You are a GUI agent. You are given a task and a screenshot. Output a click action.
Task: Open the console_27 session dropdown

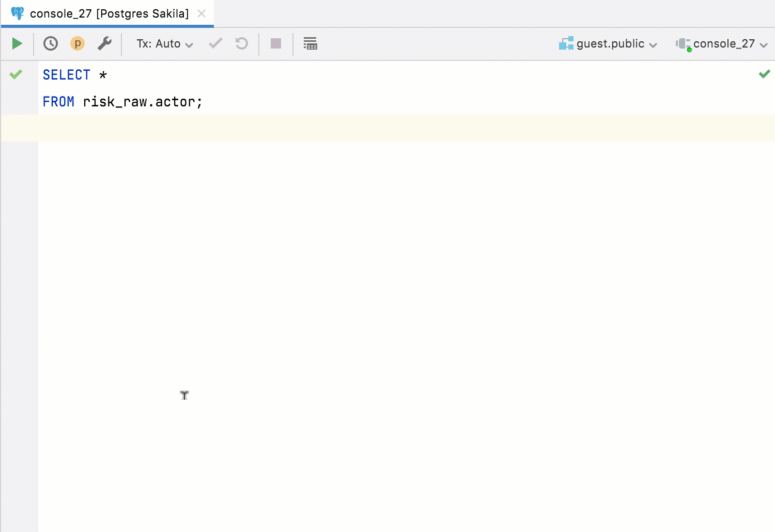coord(722,44)
